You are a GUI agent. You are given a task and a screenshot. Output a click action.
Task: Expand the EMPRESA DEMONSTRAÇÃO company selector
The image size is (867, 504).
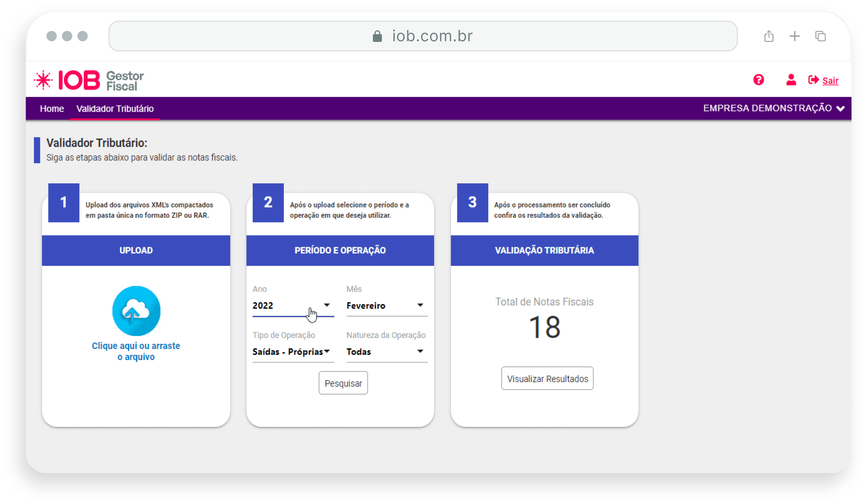[773, 108]
